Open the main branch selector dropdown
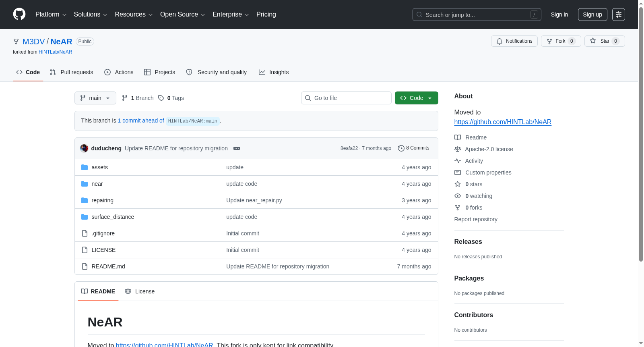 coord(95,98)
